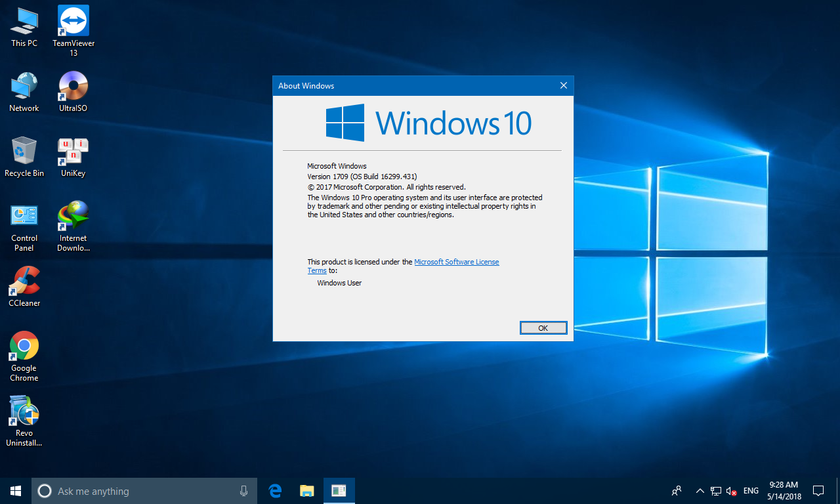Click the Microsoft Windows heading text
This screenshot has width=840, height=504.
337,166
